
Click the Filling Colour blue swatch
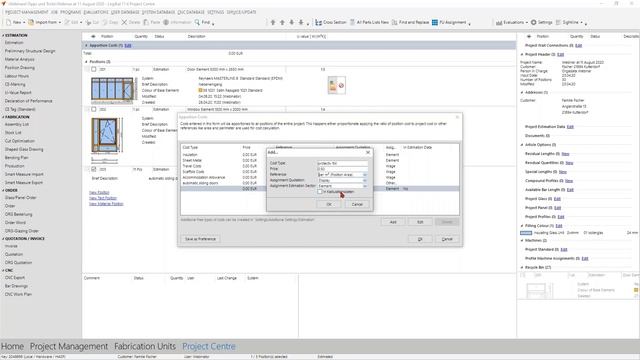click(x=526, y=233)
